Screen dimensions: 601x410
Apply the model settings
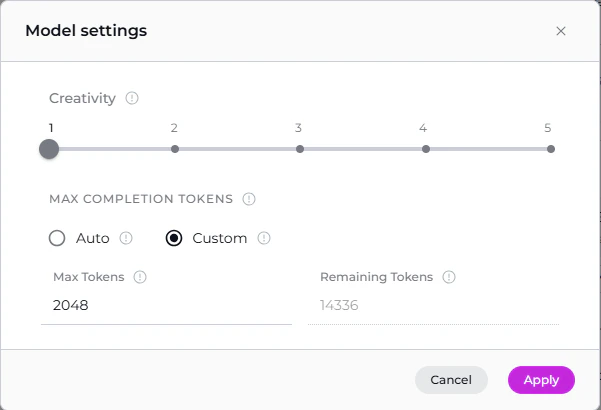(x=541, y=380)
